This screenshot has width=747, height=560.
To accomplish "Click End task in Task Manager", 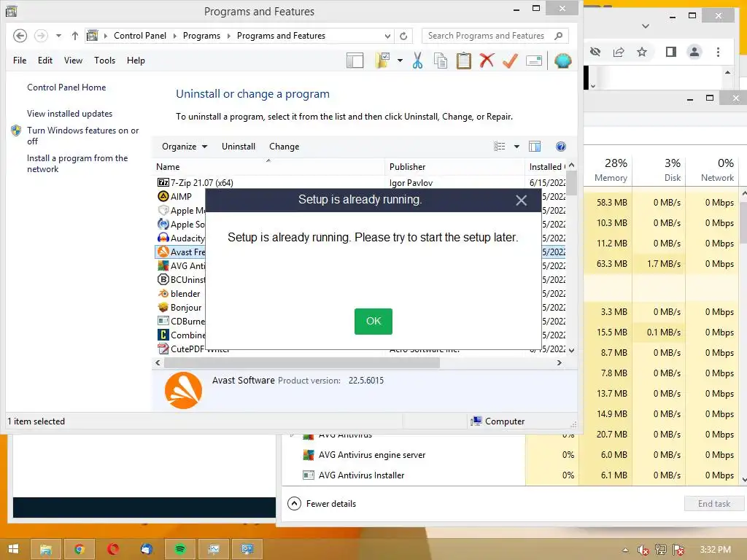I will (713, 504).
